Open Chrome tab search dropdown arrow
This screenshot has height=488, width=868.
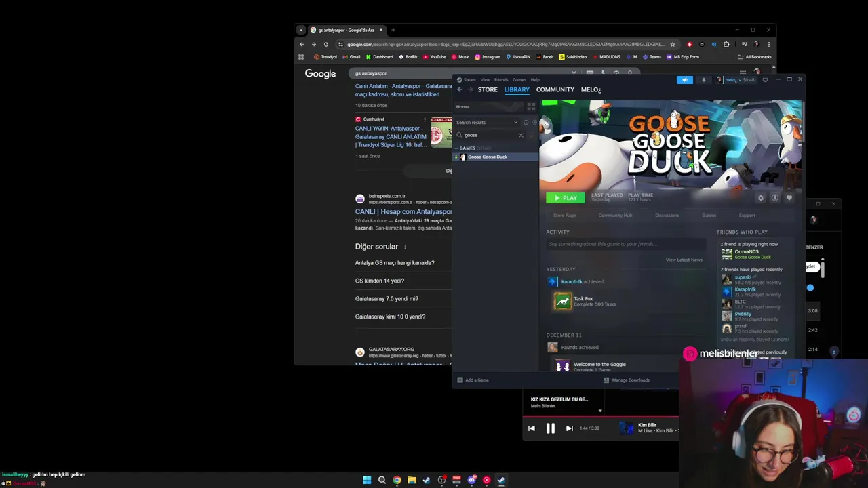(x=301, y=30)
